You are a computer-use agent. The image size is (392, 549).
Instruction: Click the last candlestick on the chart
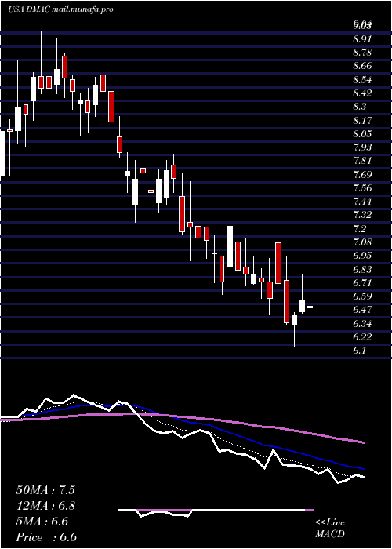coord(310,307)
